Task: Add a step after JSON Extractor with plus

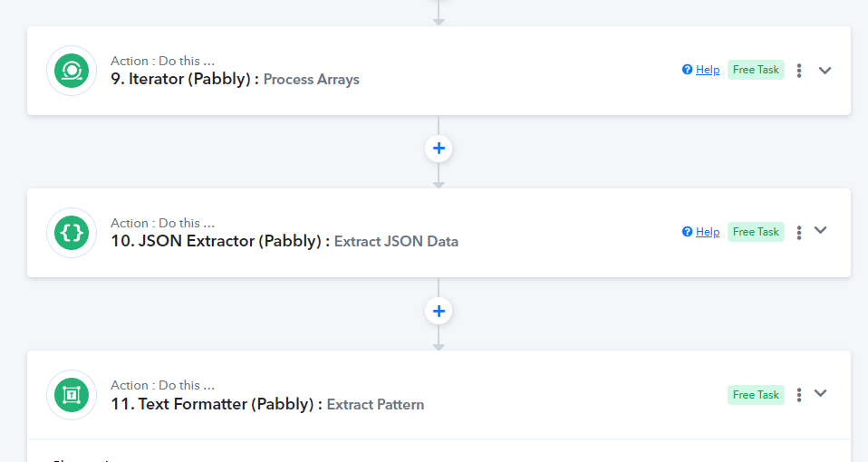Action: [x=439, y=311]
